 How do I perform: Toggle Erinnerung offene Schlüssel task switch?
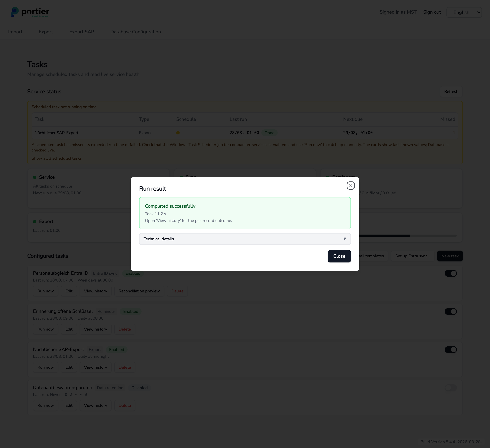click(451, 311)
